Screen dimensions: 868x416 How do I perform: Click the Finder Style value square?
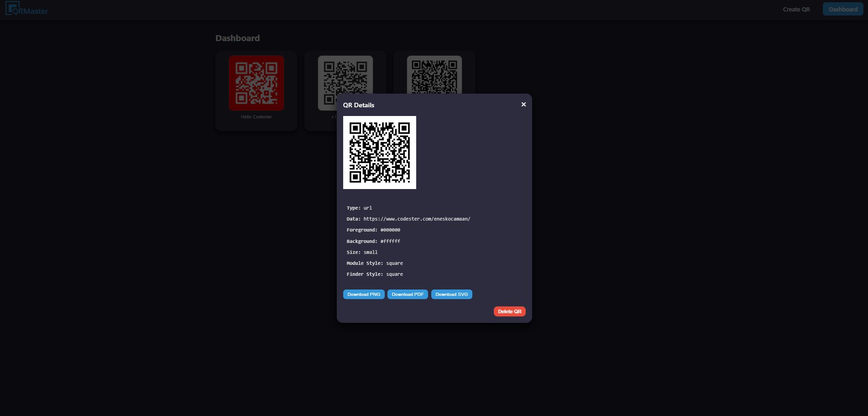coord(394,274)
